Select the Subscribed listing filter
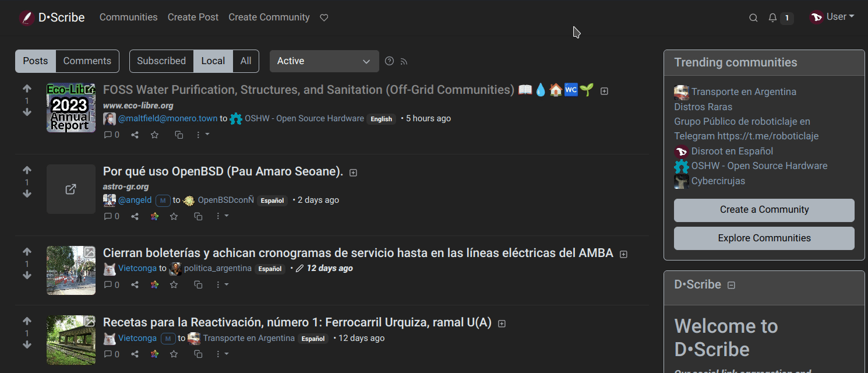This screenshot has height=373, width=868. point(161,61)
